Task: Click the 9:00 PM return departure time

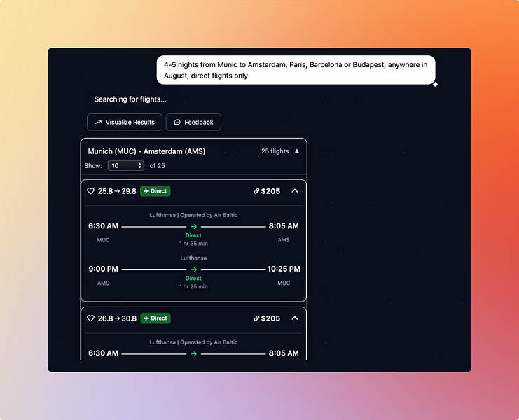Action: click(103, 269)
